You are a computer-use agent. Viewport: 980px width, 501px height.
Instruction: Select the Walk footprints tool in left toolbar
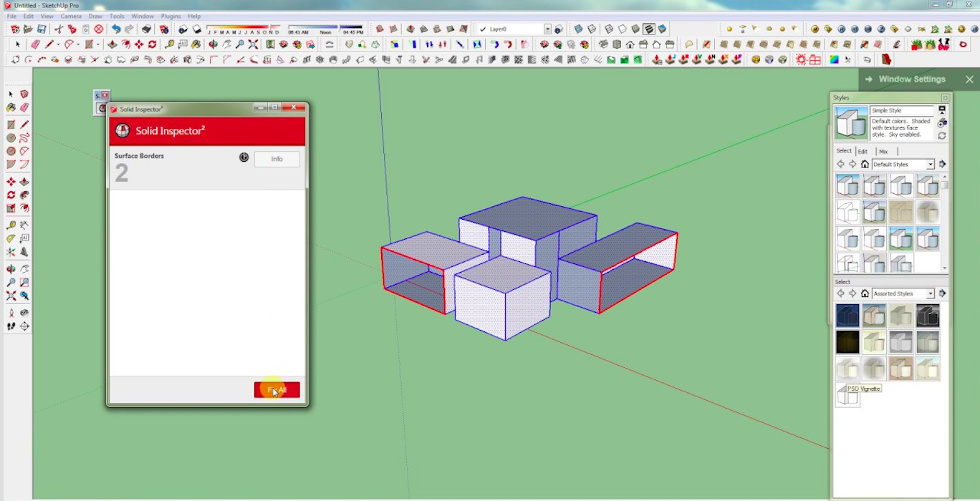11,326
